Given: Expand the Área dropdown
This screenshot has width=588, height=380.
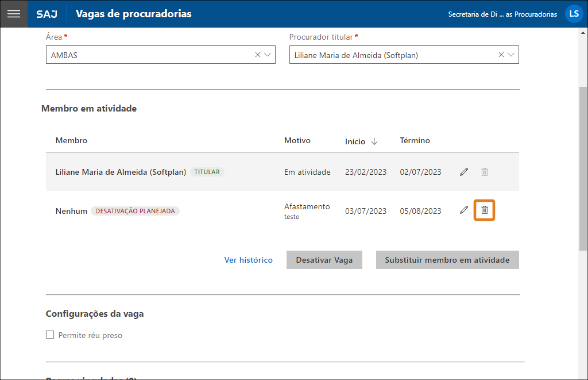Looking at the screenshot, I should pyautogui.click(x=268, y=55).
